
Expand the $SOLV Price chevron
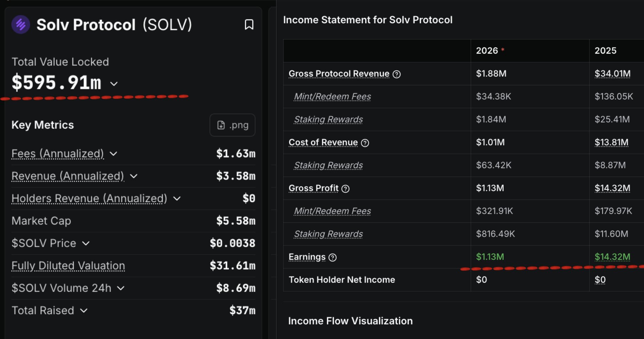(86, 243)
